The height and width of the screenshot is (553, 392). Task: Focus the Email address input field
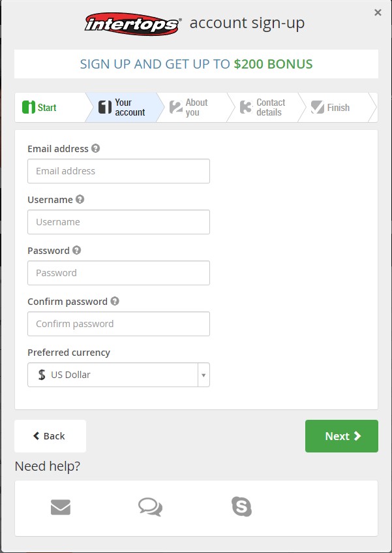[119, 171]
